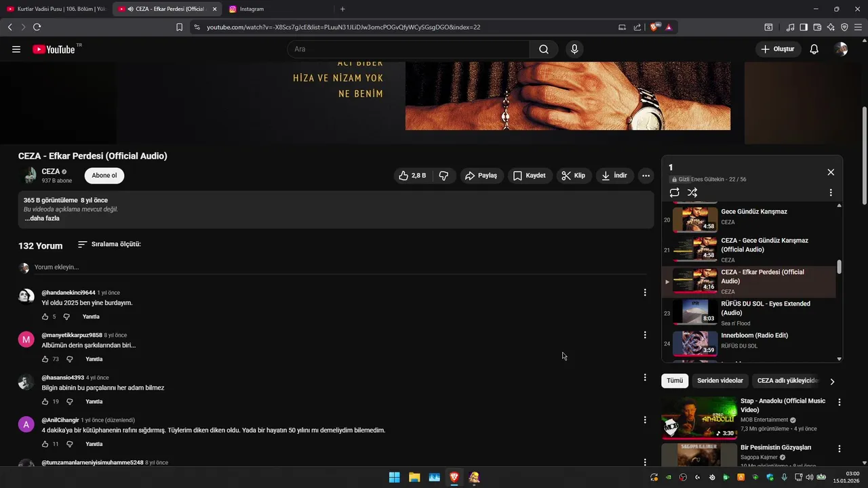Open Brave browser from taskbar
Image resolution: width=868 pixels, height=488 pixels.
coord(454,477)
